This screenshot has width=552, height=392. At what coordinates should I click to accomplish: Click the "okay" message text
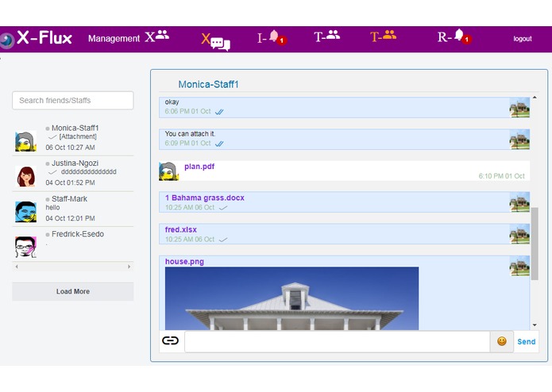click(172, 102)
